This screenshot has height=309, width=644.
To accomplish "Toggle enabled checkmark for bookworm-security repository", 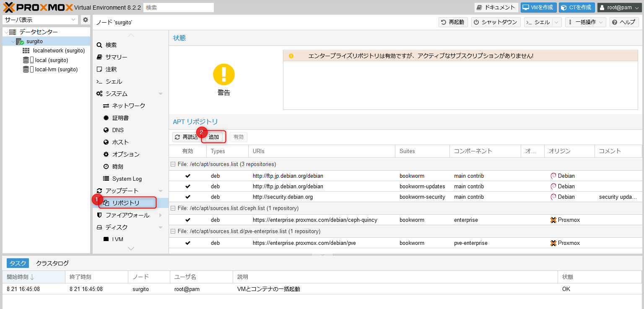I will 188,197.
